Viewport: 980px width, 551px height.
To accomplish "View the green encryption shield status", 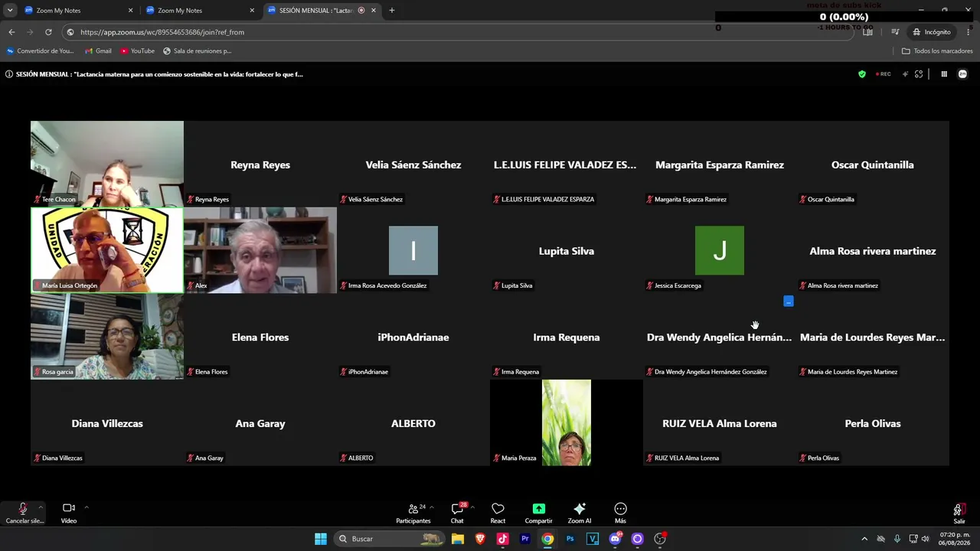I will (862, 74).
